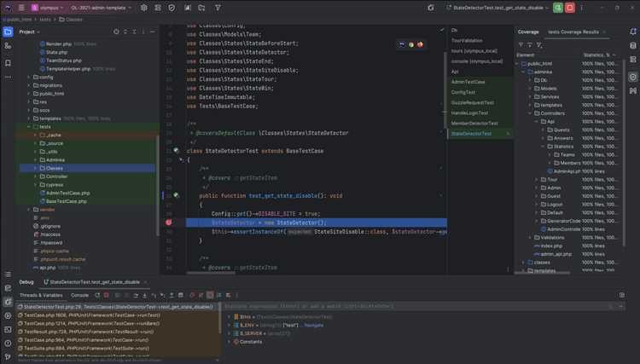
Task: Click the Step Over icon in debugger toolbar
Action: (x=136, y=295)
